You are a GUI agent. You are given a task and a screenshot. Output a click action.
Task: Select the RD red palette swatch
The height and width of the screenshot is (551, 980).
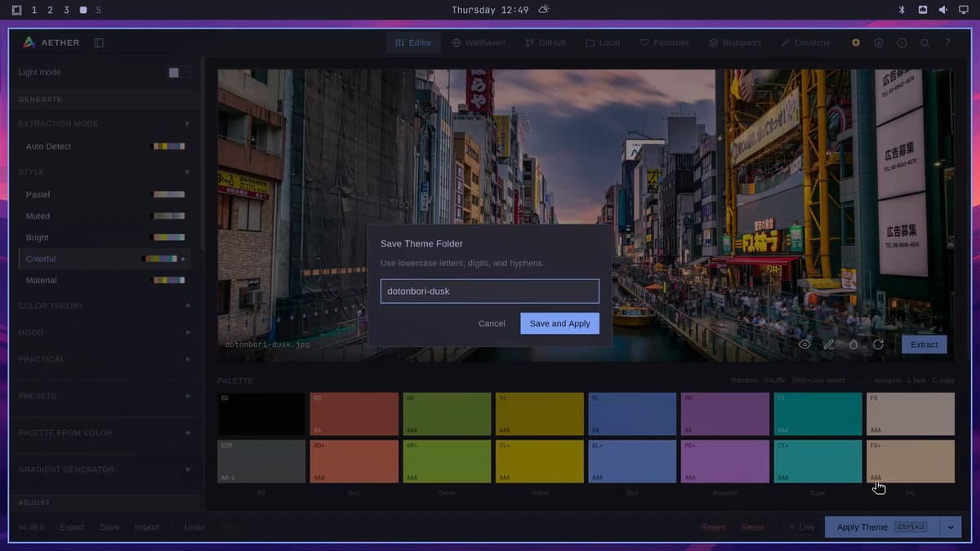pyautogui.click(x=354, y=414)
